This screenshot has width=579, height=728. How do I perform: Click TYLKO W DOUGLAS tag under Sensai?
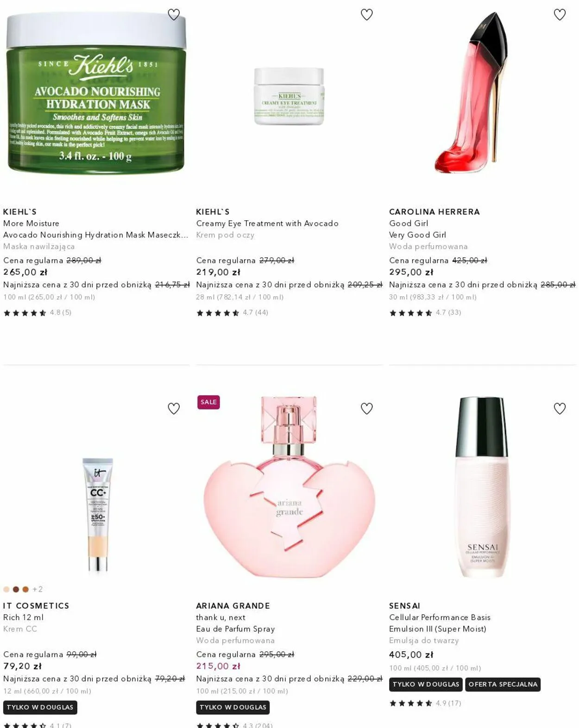pos(426,684)
